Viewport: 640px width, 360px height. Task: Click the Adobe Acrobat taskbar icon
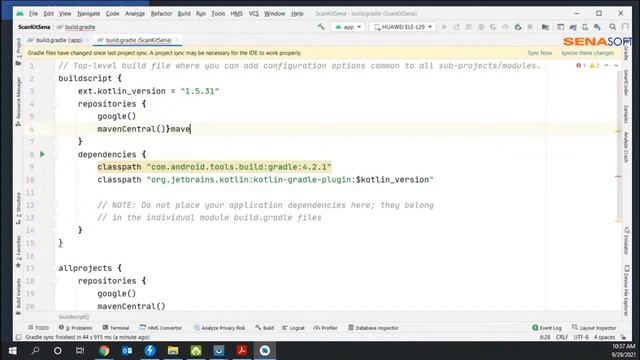pyautogui.click(x=242, y=351)
